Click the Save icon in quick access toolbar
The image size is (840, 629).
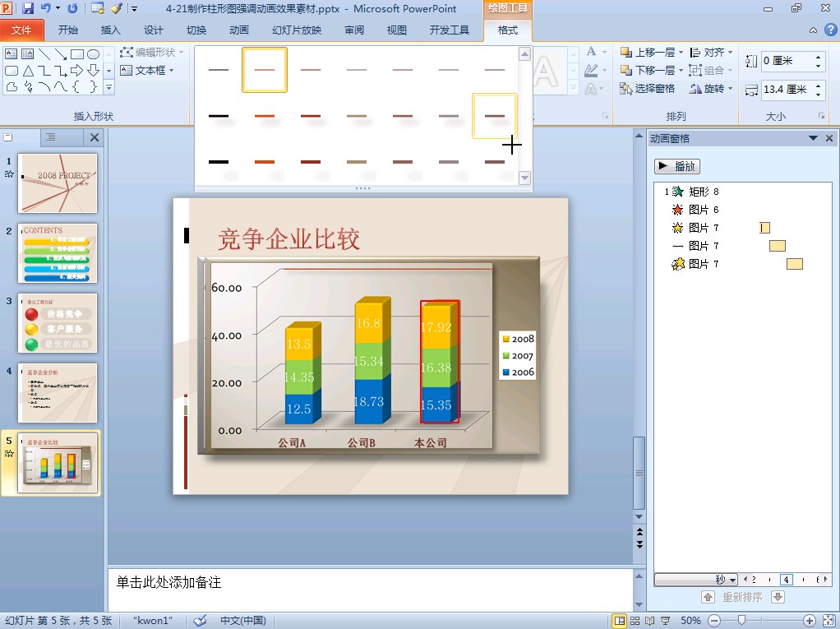[29, 9]
